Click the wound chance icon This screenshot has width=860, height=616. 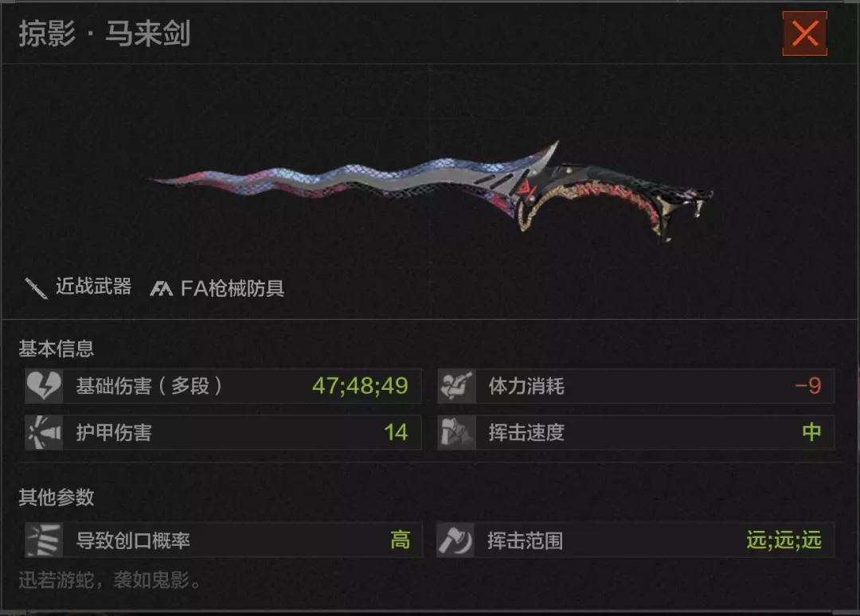pos(44,540)
